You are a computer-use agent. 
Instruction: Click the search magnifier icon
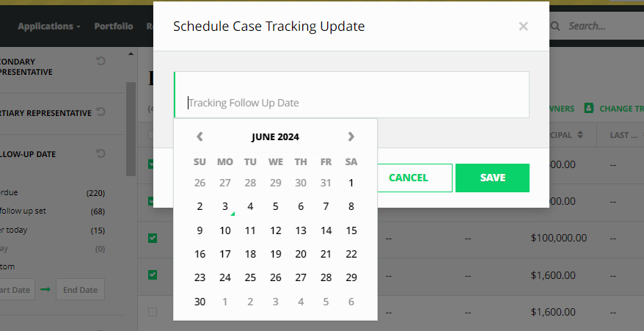[x=555, y=26]
